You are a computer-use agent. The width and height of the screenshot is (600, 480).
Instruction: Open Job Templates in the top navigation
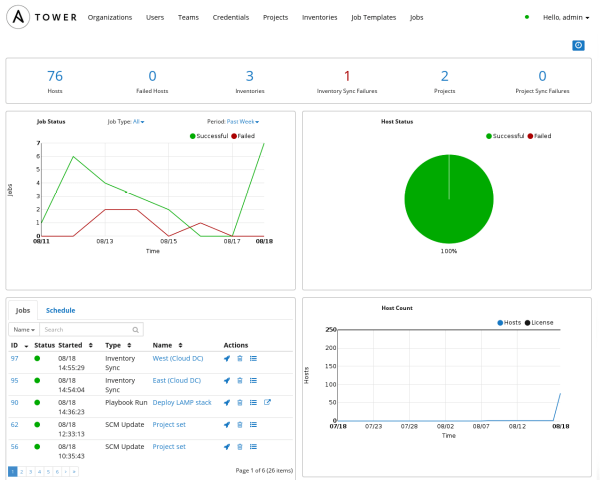371,17
